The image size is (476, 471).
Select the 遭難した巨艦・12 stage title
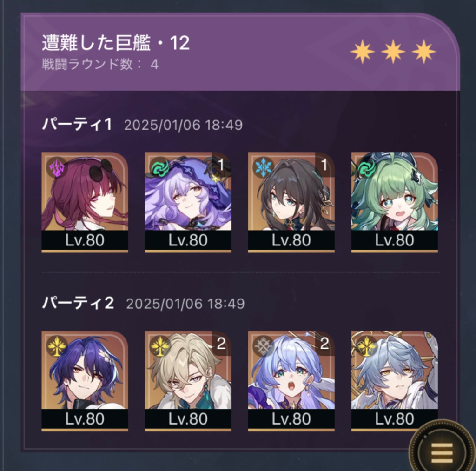point(116,42)
